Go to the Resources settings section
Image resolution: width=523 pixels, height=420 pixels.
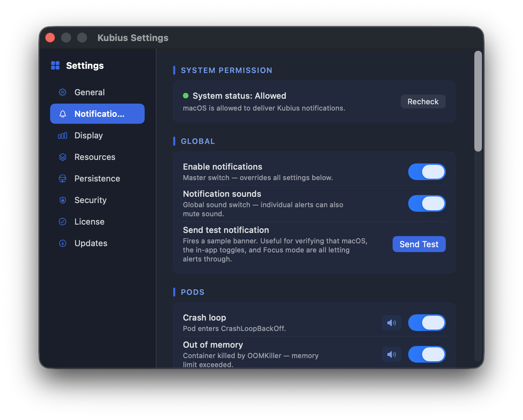[97, 157]
